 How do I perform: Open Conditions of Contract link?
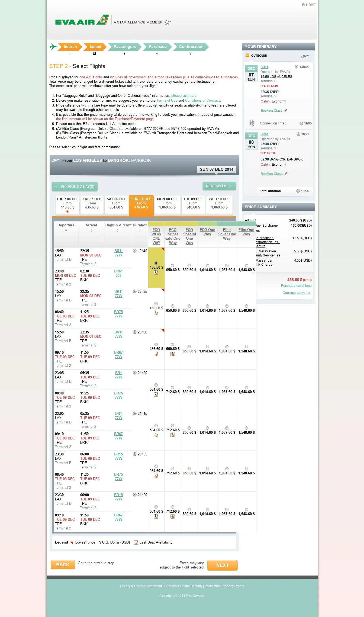(202, 101)
